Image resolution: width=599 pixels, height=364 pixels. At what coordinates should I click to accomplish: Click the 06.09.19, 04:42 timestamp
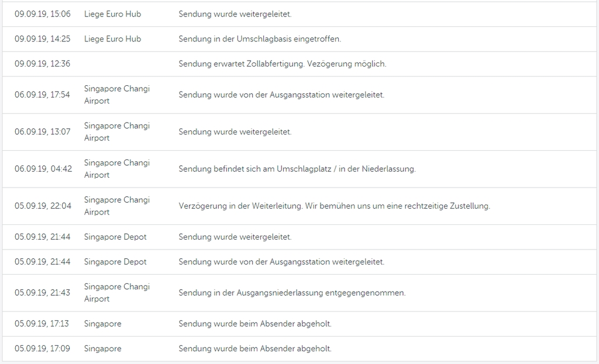[x=43, y=169]
